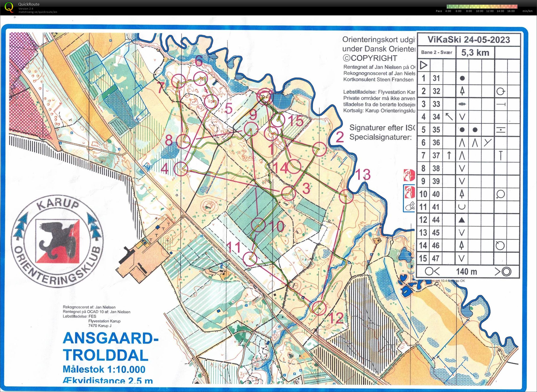Click control circle 11 on the map

[251, 259]
